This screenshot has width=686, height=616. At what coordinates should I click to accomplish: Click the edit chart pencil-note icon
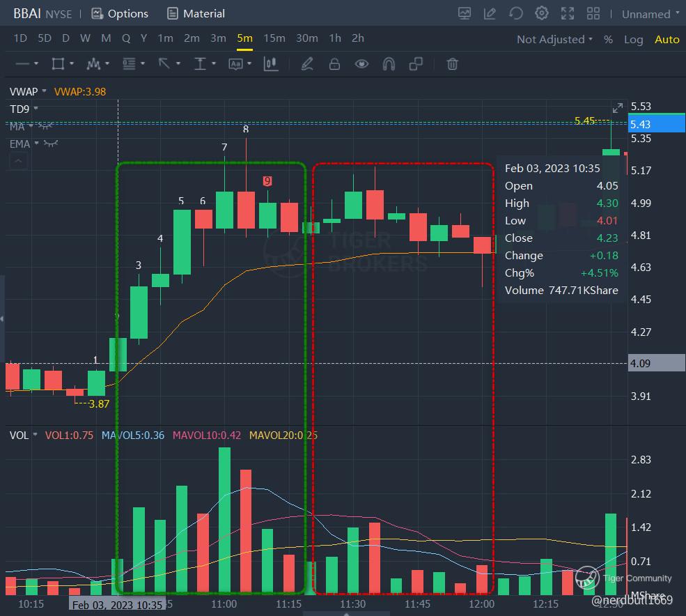490,13
